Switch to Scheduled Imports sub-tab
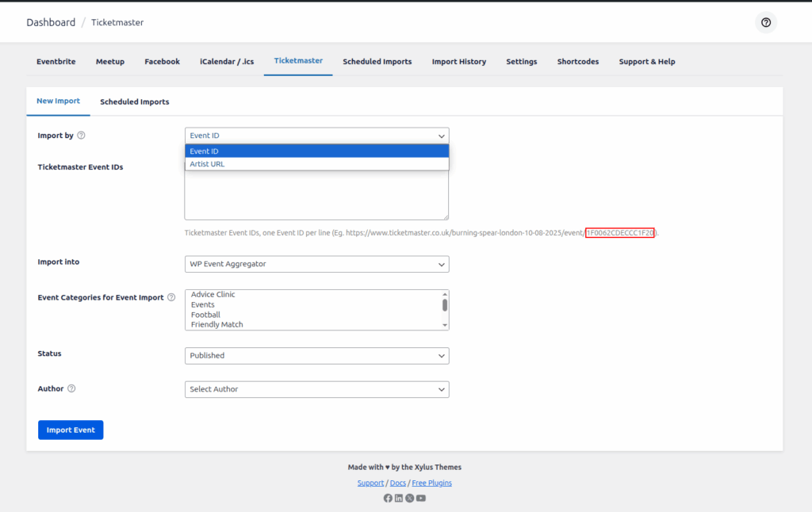The image size is (812, 512). point(134,102)
